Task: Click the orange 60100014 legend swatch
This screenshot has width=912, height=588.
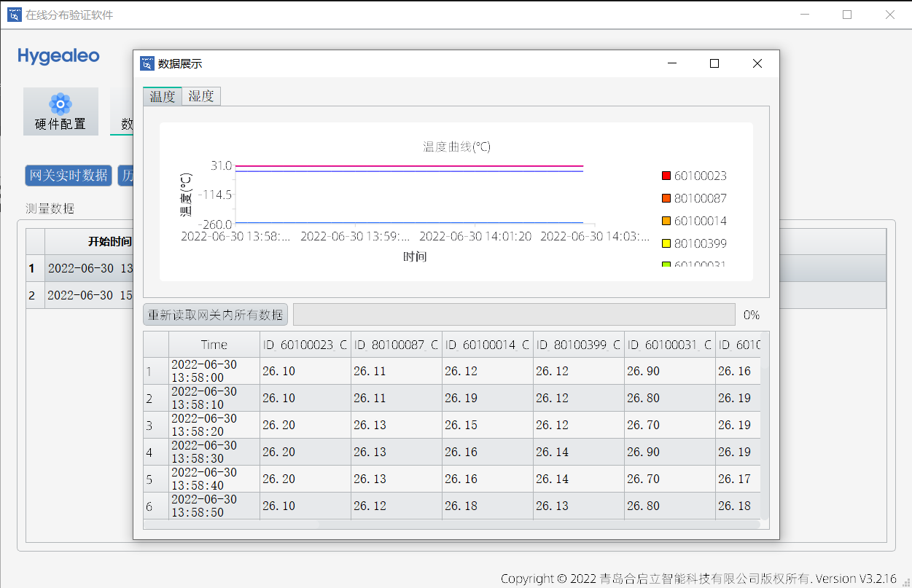Action: [x=666, y=221]
